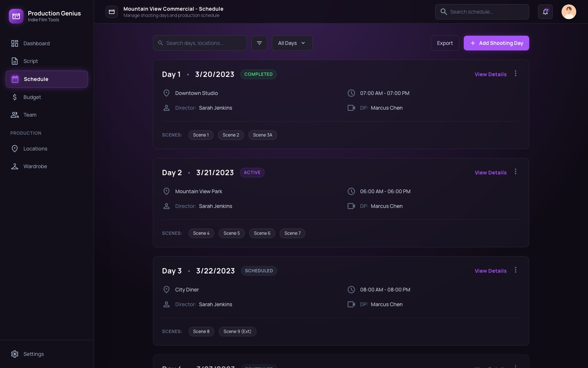This screenshot has height=368, width=588.
Task: Select the Scene 5 tag
Action: click(232, 233)
